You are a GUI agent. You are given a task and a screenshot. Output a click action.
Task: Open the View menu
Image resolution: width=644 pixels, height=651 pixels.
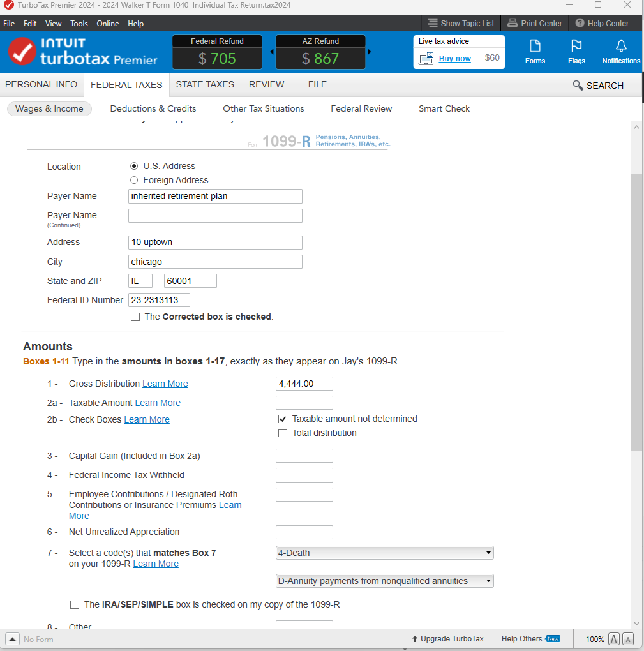(53, 24)
